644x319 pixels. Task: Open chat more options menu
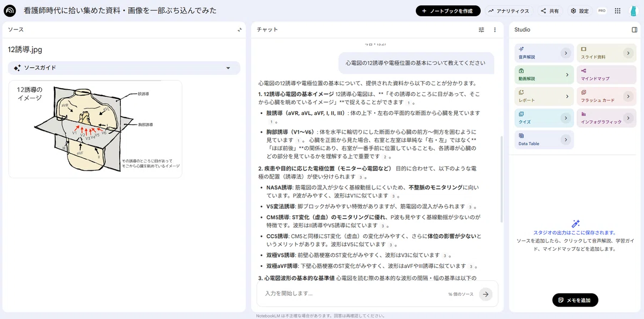495,30
